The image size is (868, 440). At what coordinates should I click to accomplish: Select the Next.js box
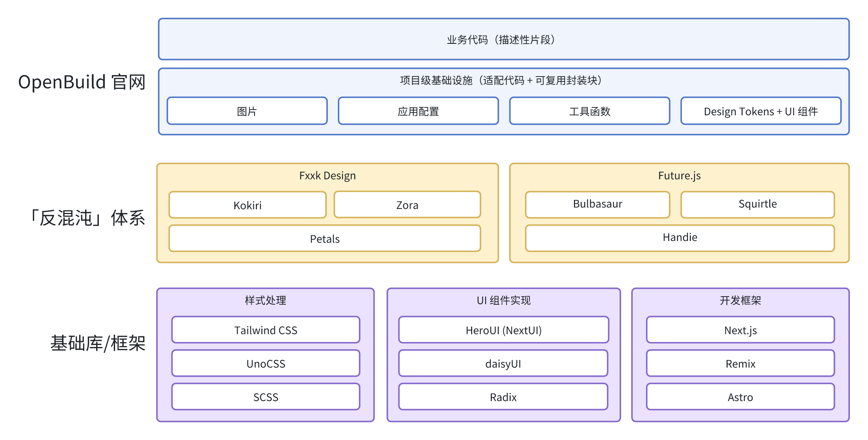pyautogui.click(x=740, y=330)
